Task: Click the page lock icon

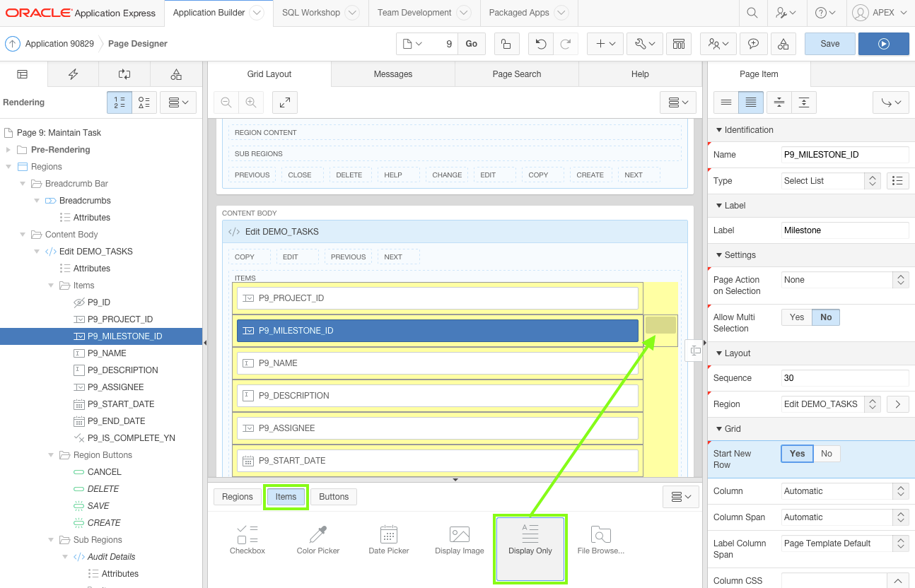Action: [x=506, y=44]
